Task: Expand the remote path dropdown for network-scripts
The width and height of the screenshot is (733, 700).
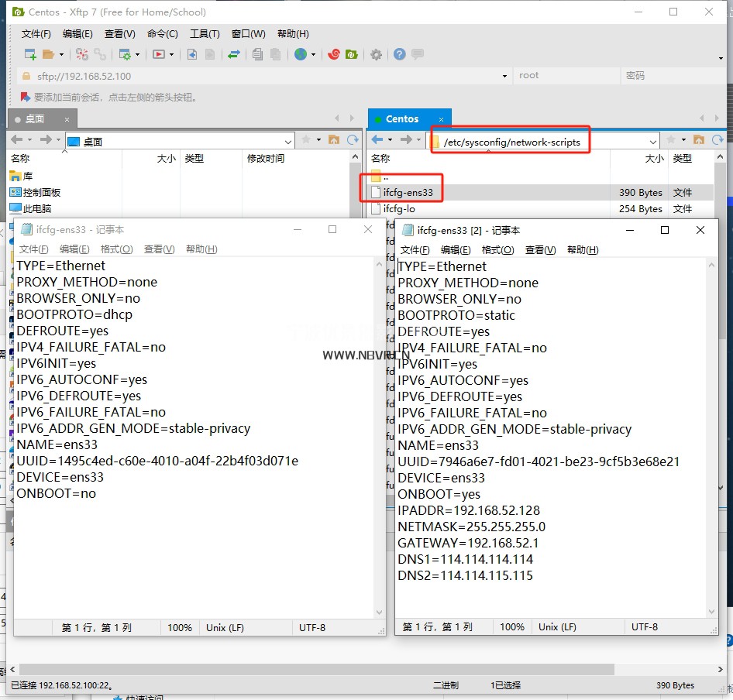Action: tap(652, 141)
